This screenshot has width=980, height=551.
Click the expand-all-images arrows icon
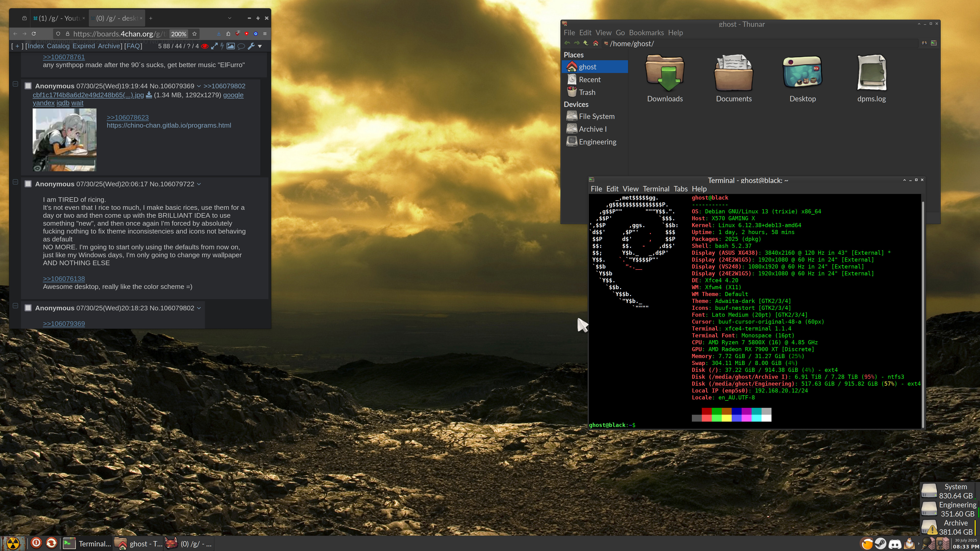[214, 46]
